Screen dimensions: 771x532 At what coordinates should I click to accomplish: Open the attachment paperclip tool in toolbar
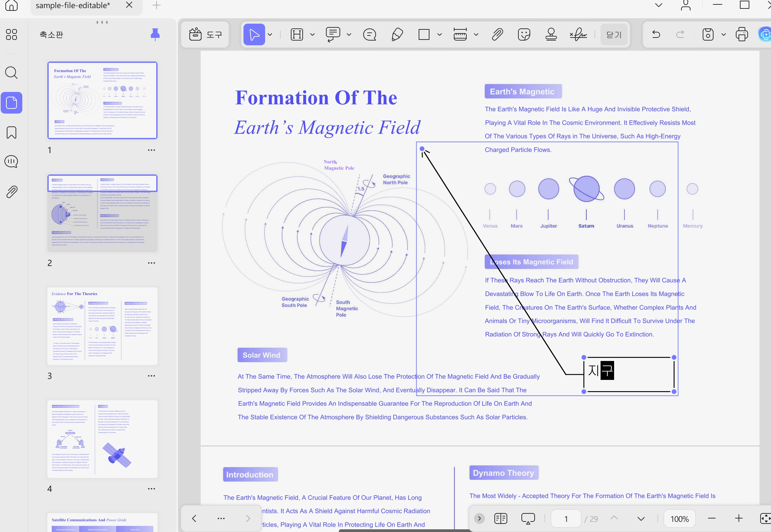(x=497, y=34)
